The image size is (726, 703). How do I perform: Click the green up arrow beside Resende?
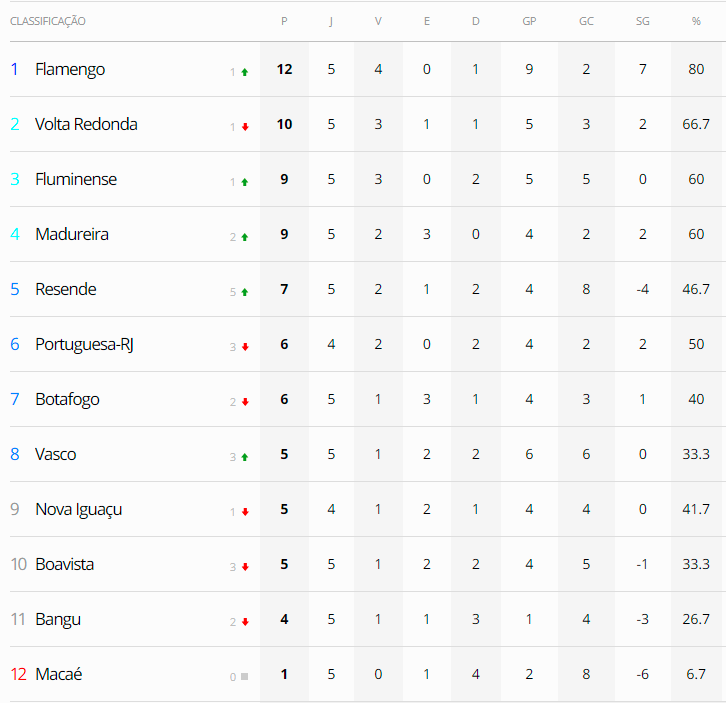244,292
